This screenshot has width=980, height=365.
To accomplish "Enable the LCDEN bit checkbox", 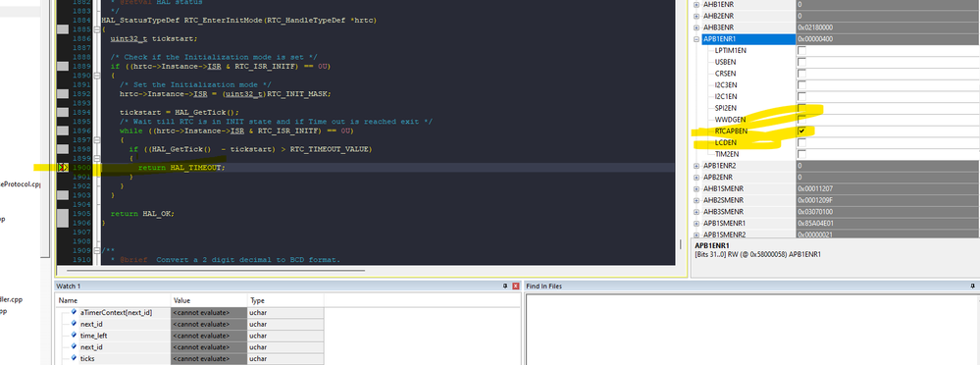I will (x=801, y=142).
